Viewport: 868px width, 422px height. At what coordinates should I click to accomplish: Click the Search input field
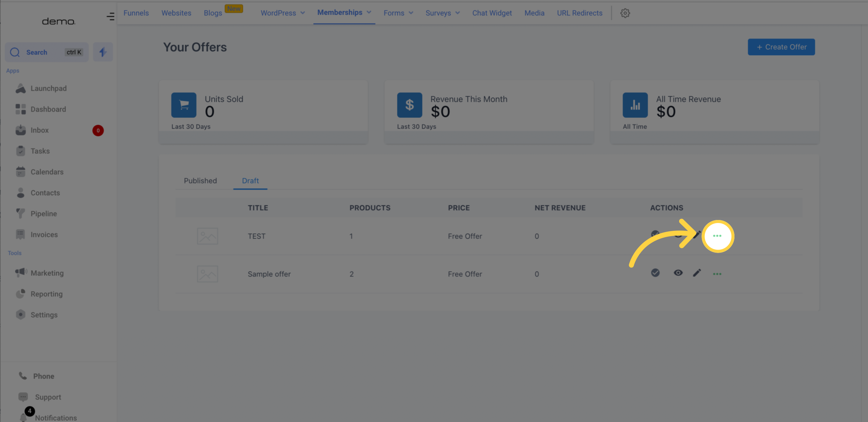tap(47, 52)
